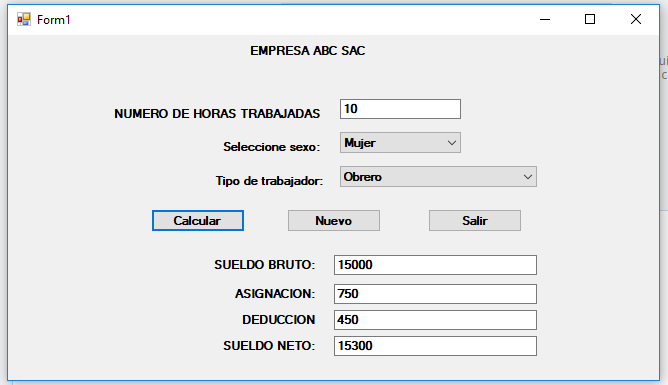Click the 'ASIGNACION:' label
The width and height of the screenshot is (668, 385).
point(275,294)
